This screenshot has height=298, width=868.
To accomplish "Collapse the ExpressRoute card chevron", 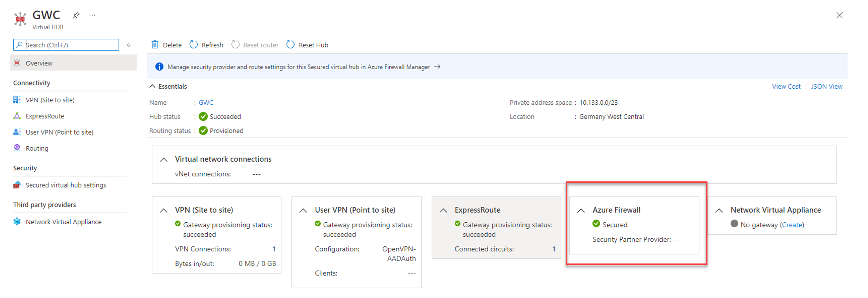I will click(443, 210).
